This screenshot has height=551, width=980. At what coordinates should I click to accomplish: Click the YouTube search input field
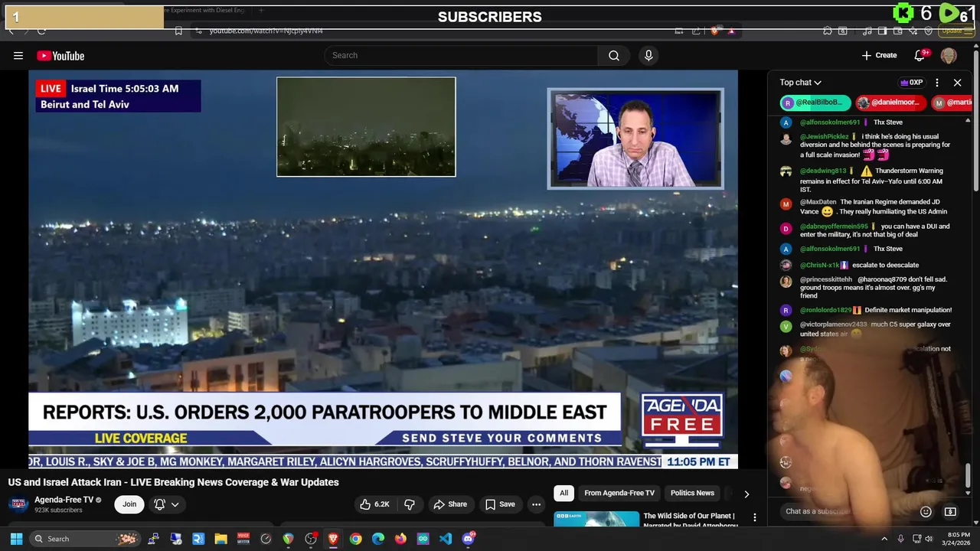[x=462, y=55]
